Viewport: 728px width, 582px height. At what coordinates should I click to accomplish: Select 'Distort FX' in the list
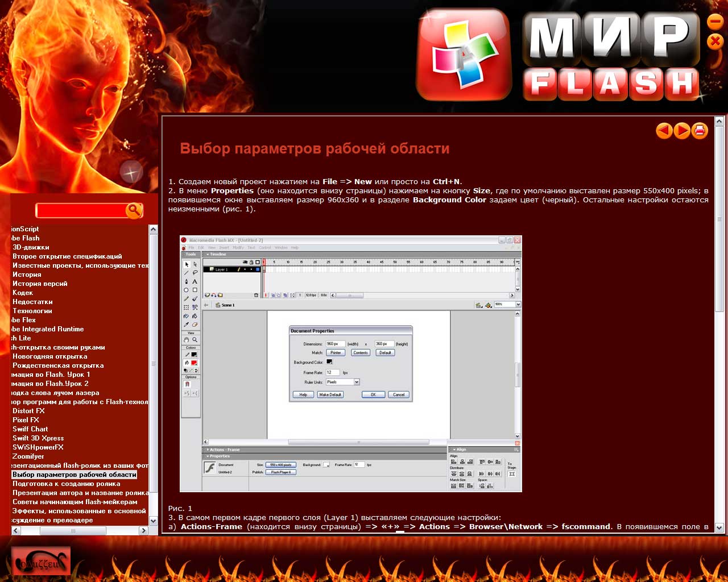[x=28, y=411]
